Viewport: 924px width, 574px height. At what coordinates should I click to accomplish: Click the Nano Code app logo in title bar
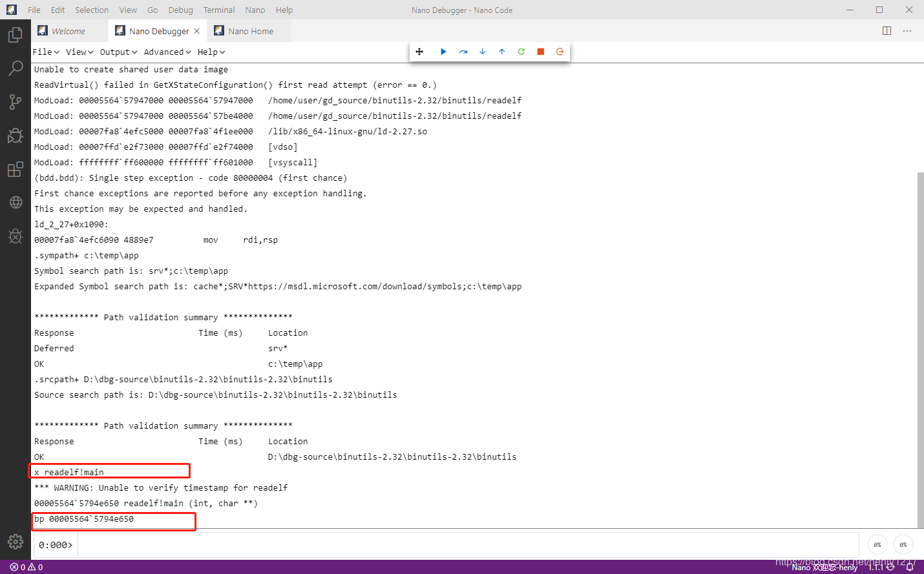12,10
